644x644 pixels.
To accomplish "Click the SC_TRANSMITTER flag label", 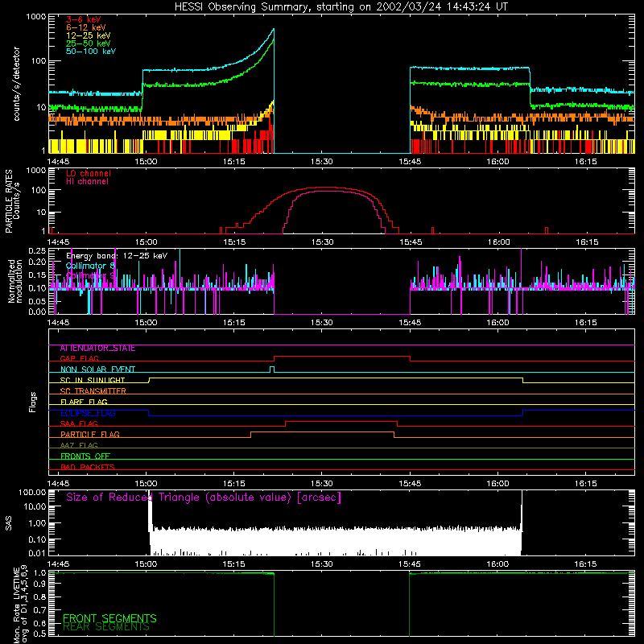I will (x=93, y=391).
